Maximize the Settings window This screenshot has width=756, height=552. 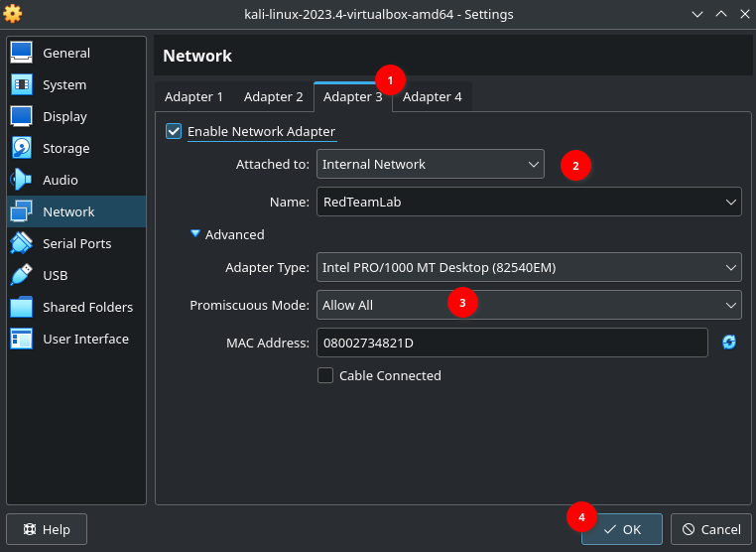(x=721, y=14)
